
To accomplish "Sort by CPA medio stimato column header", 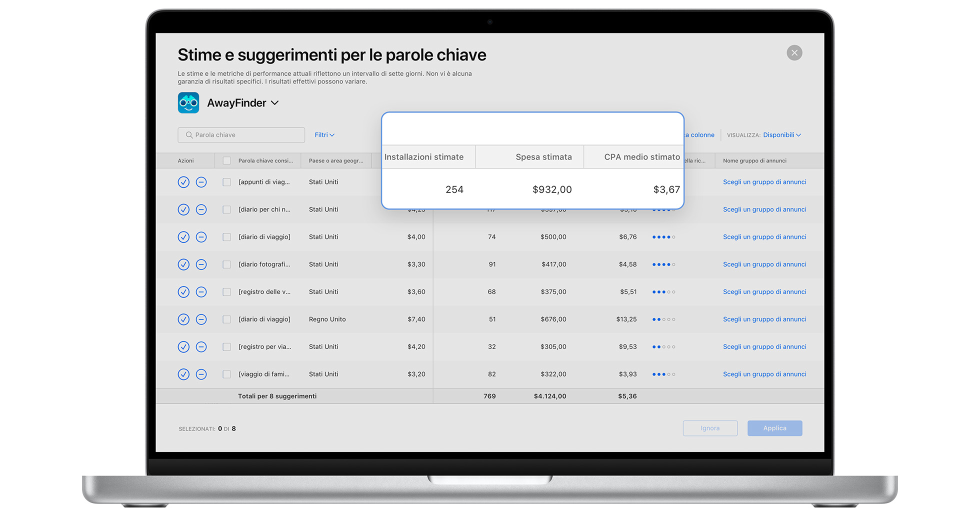I will pos(642,157).
